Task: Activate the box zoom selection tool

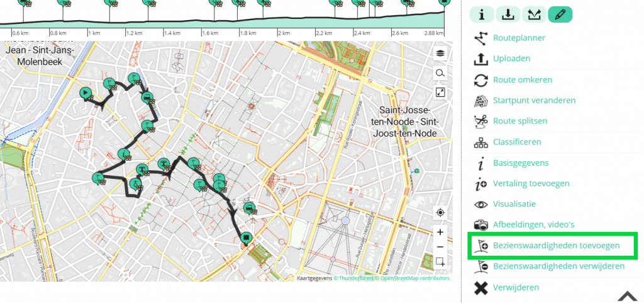Action: (440, 262)
